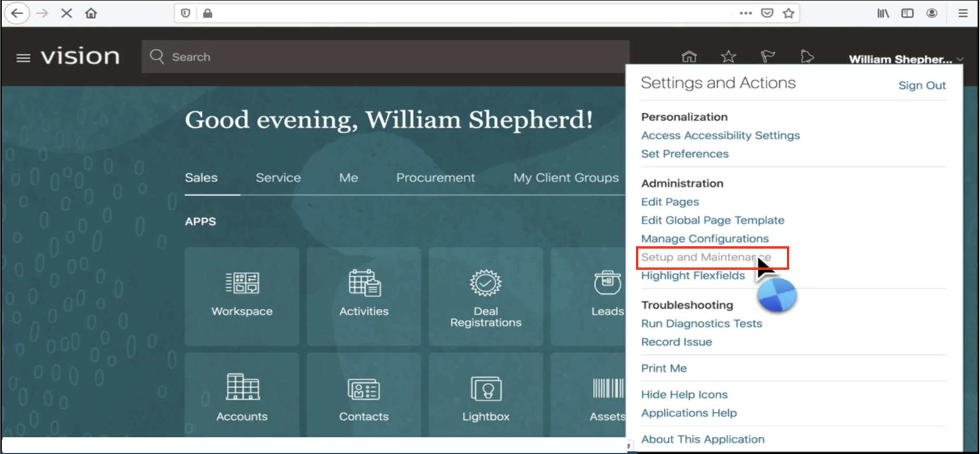Launch the Lightbox app
The image size is (980, 454).
(485, 397)
